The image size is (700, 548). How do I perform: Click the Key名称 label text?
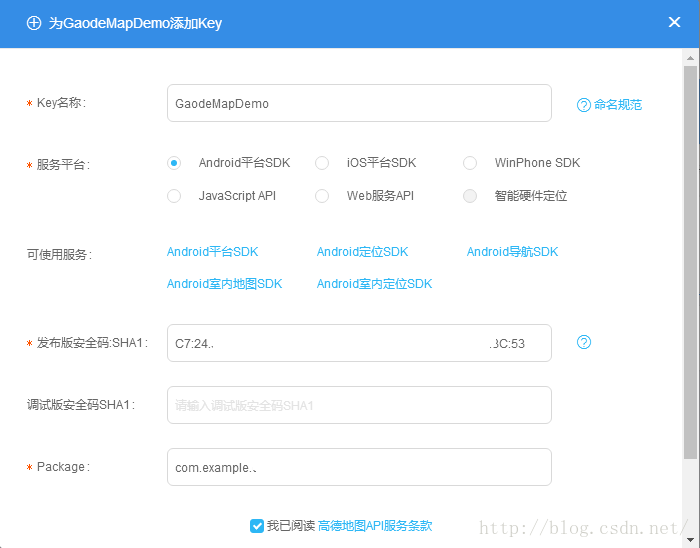[x=61, y=103]
